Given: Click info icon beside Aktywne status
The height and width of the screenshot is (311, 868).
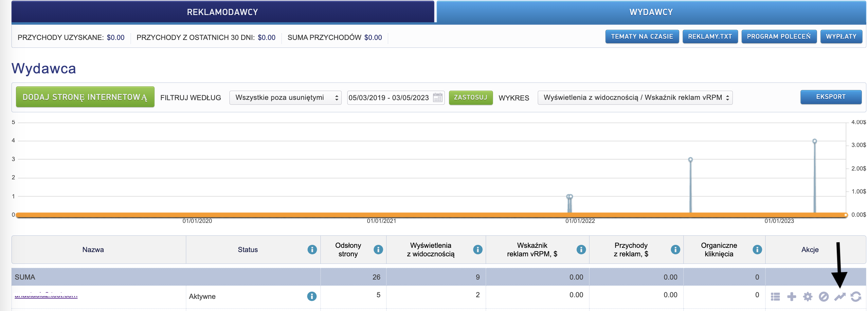Looking at the screenshot, I should click(312, 296).
